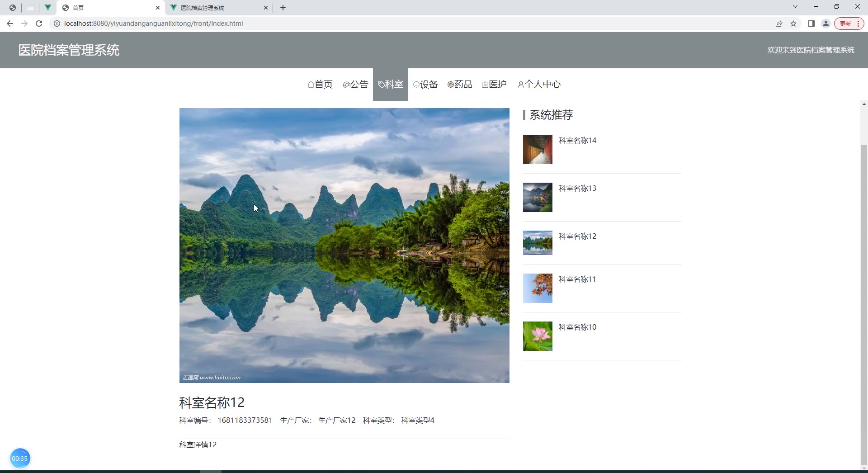Click the 生产厂家12 value
This screenshot has height=473, width=868.
[337, 420]
